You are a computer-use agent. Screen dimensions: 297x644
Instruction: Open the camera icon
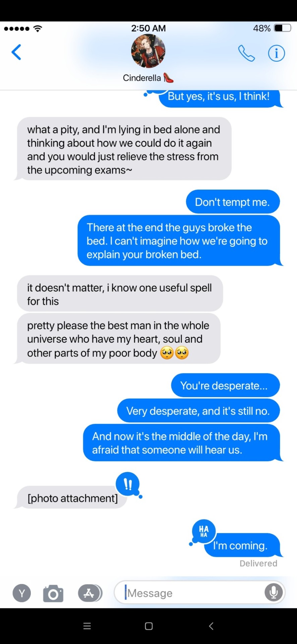(x=53, y=593)
